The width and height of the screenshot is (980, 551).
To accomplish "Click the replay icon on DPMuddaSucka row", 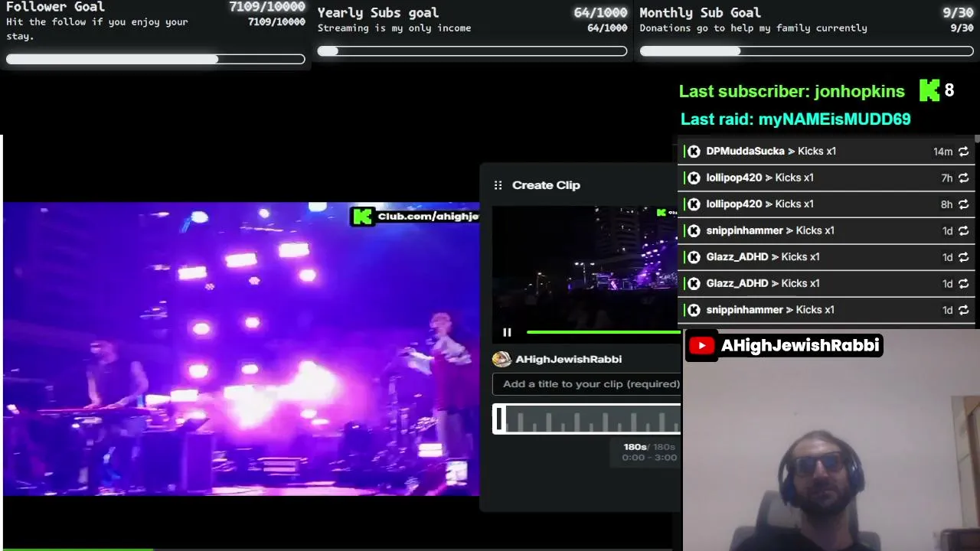I will (x=963, y=152).
